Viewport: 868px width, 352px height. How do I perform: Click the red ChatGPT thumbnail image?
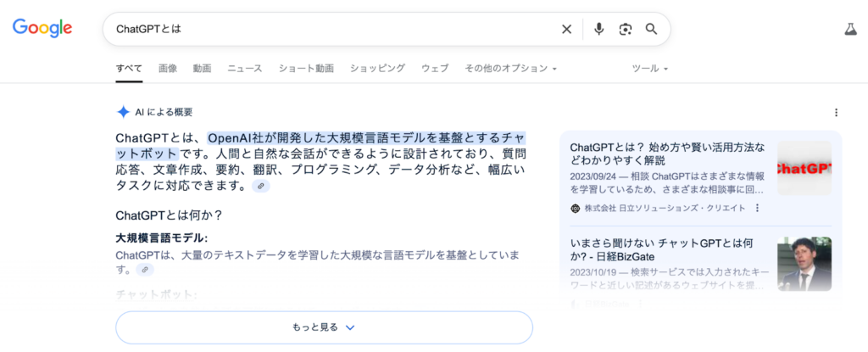pyautogui.click(x=804, y=168)
